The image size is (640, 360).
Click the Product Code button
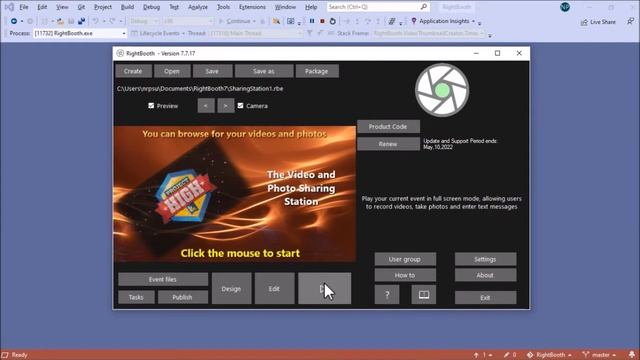(388, 127)
